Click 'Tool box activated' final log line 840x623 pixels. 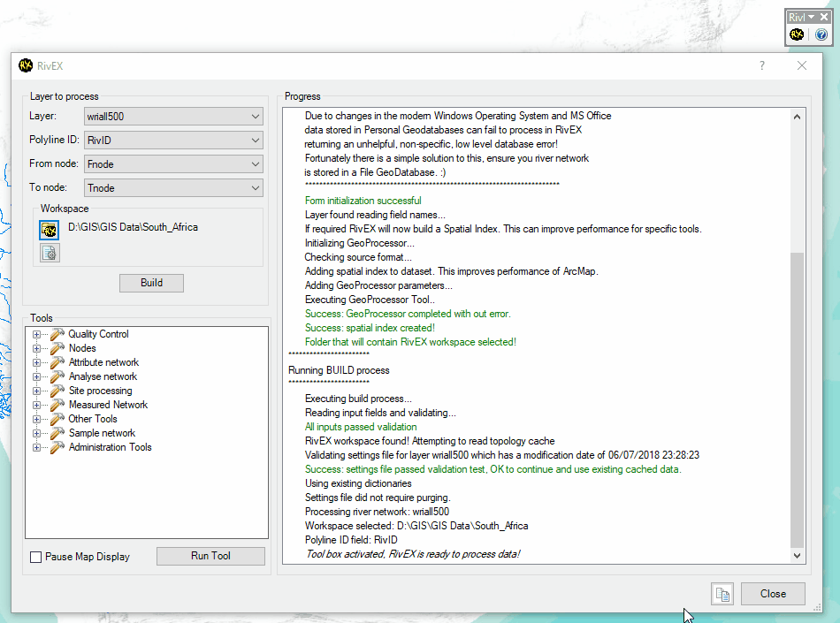coord(413,554)
